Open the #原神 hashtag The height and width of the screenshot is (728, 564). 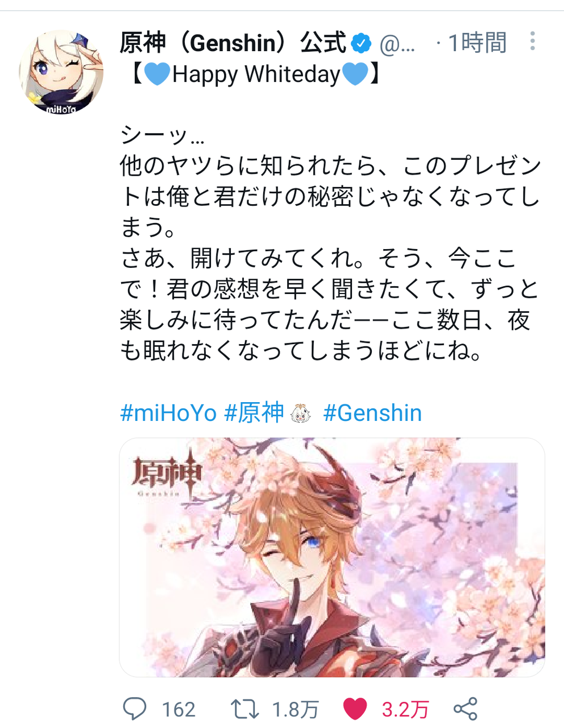pos(254,413)
